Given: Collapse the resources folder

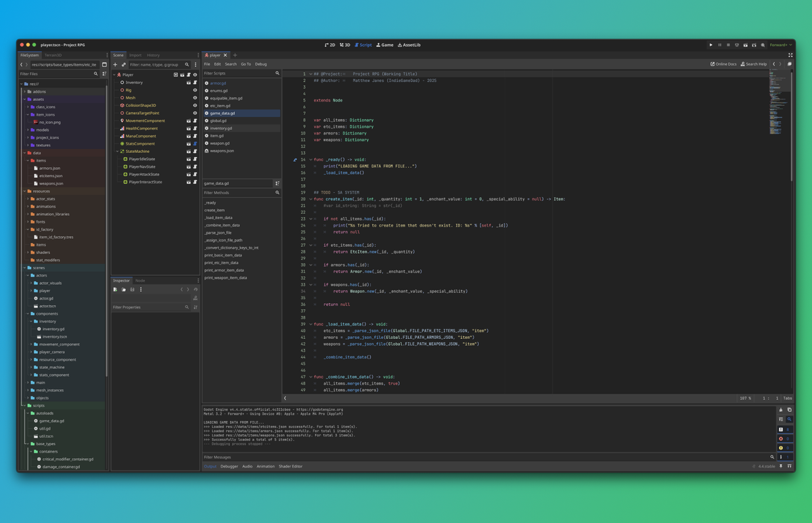Looking at the screenshot, I should [24, 191].
